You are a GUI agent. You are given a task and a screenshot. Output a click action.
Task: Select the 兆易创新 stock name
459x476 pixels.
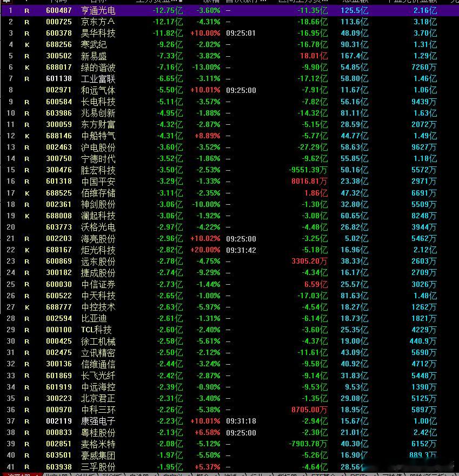click(x=98, y=113)
